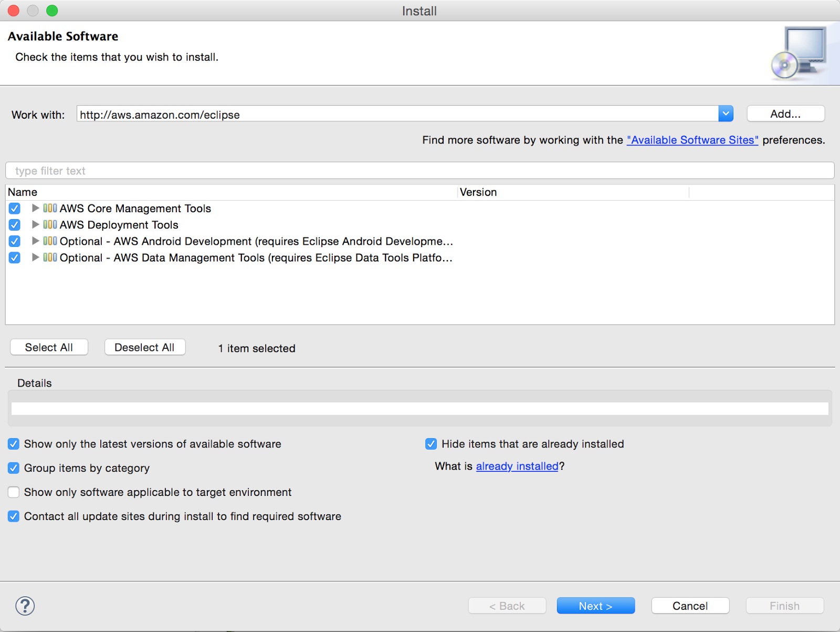Click the Next button to proceed
This screenshot has height=632, width=840.
click(595, 605)
